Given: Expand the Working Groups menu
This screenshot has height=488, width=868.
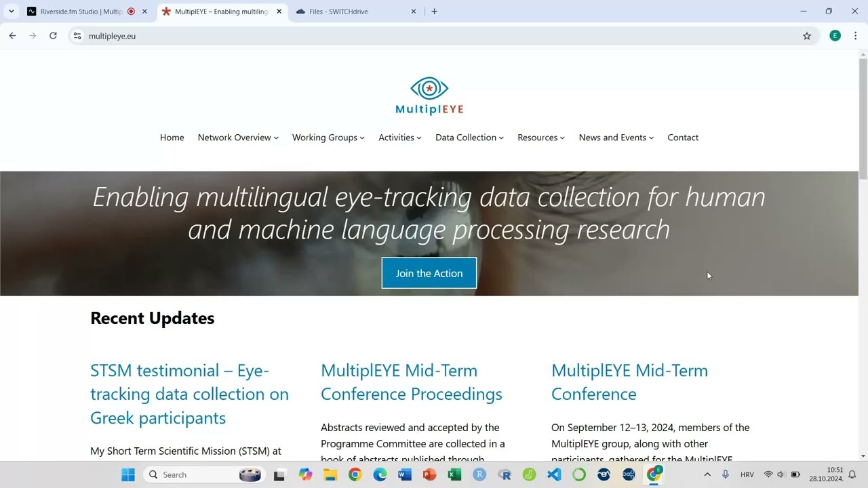Looking at the screenshot, I should click(x=328, y=138).
